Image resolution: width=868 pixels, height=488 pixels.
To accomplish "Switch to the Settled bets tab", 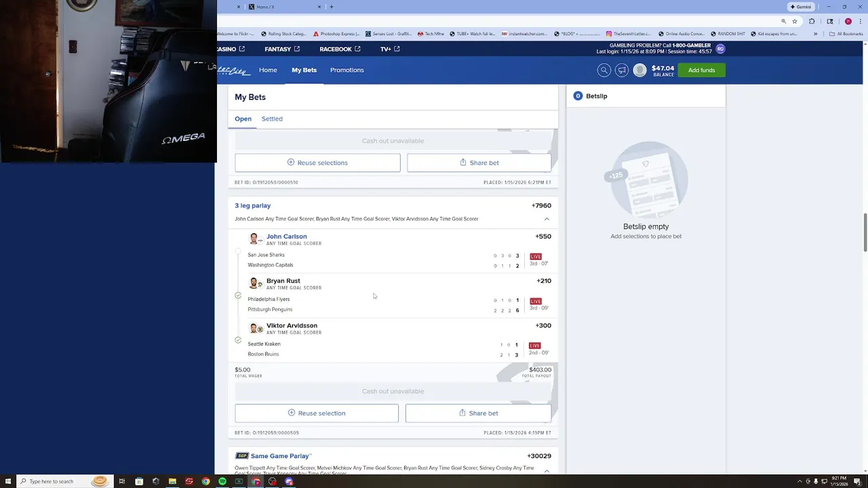I will 272,119.
